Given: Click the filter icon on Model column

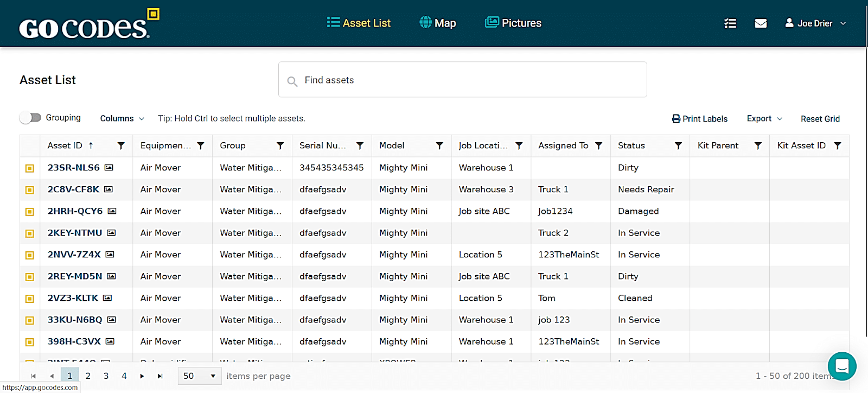Looking at the screenshot, I should pos(439,145).
